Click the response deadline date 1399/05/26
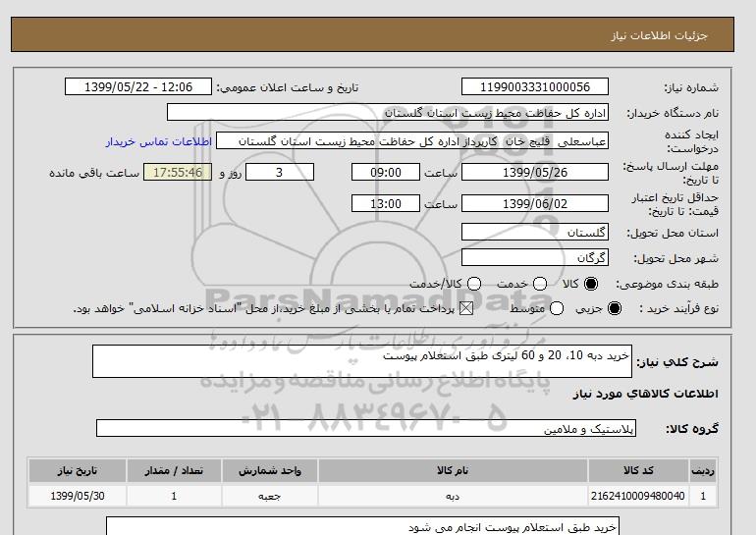The image size is (756, 535). [x=535, y=172]
